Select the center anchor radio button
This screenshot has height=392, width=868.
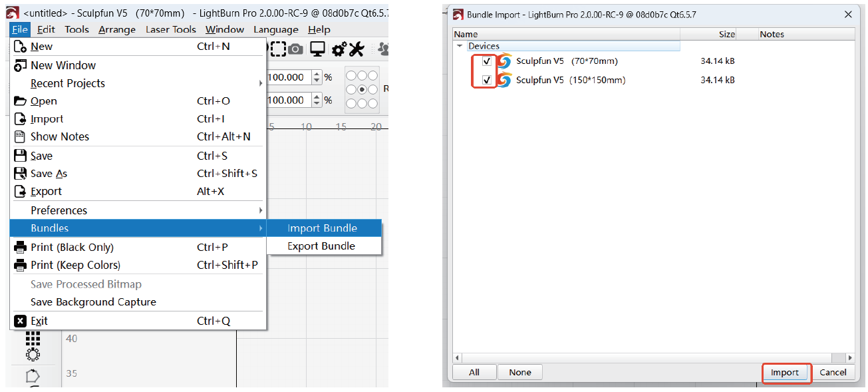[x=362, y=89]
